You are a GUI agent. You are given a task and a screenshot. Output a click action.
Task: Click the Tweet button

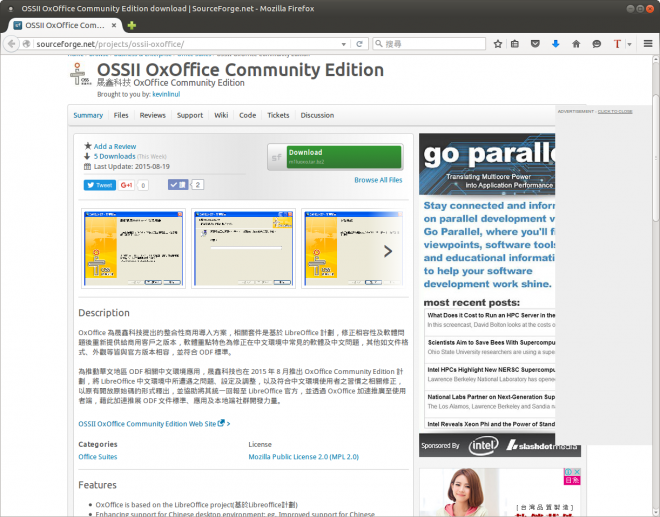(100, 185)
